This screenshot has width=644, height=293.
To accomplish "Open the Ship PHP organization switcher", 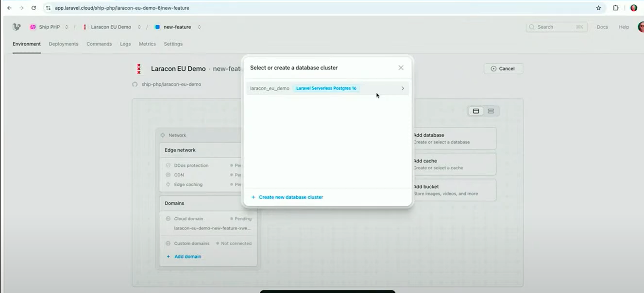I will 67,27.
